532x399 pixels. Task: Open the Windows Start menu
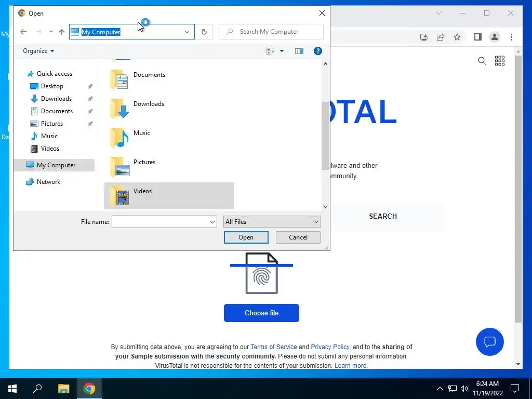pyautogui.click(x=12, y=389)
